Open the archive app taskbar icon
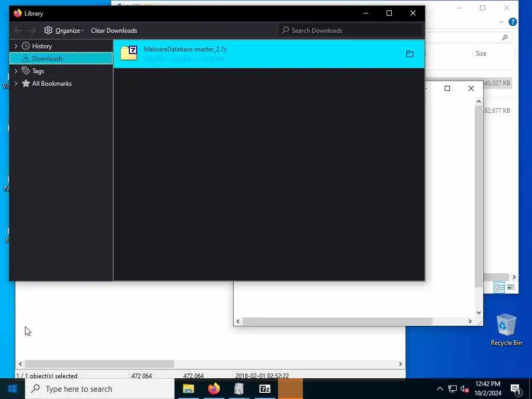The width and height of the screenshot is (532, 399). (239, 389)
